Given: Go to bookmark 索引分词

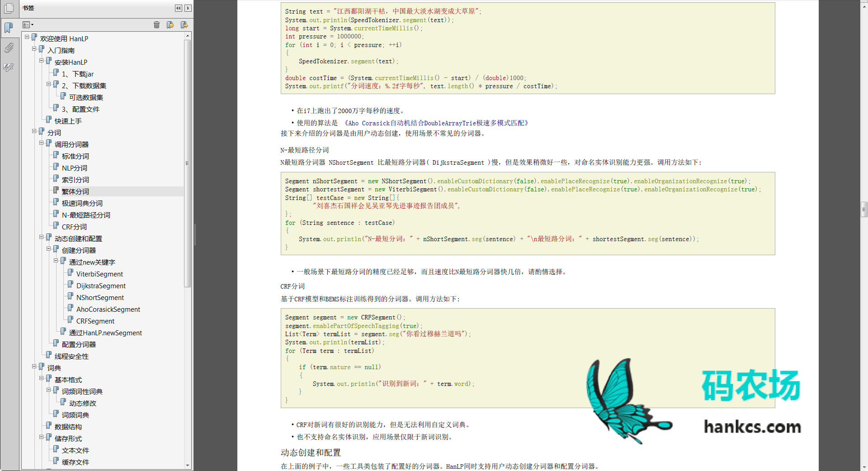Looking at the screenshot, I should (x=75, y=180).
